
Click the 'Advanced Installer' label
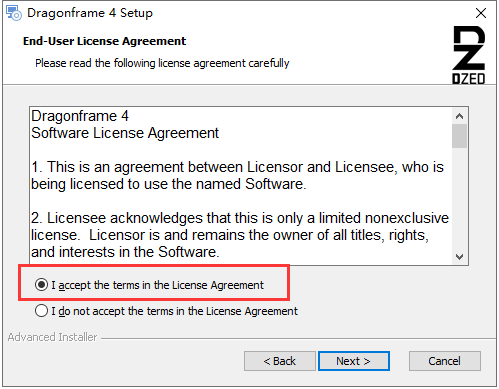click(x=52, y=337)
